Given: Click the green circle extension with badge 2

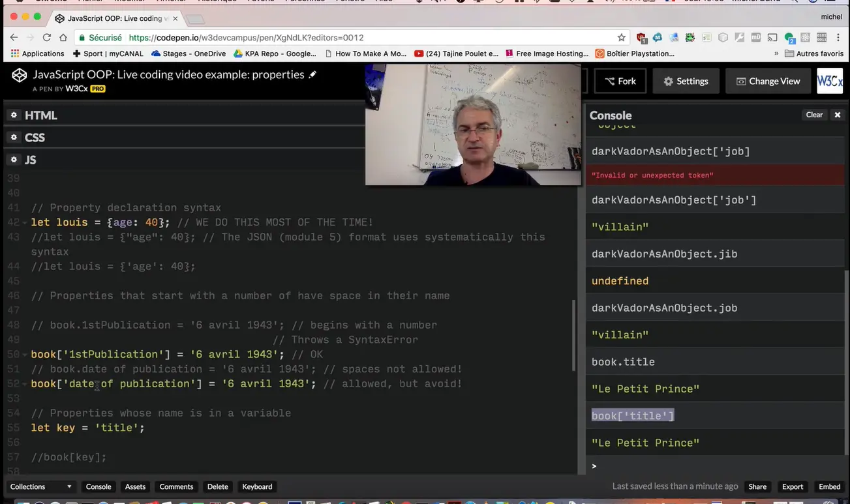Looking at the screenshot, I should tap(789, 38).
